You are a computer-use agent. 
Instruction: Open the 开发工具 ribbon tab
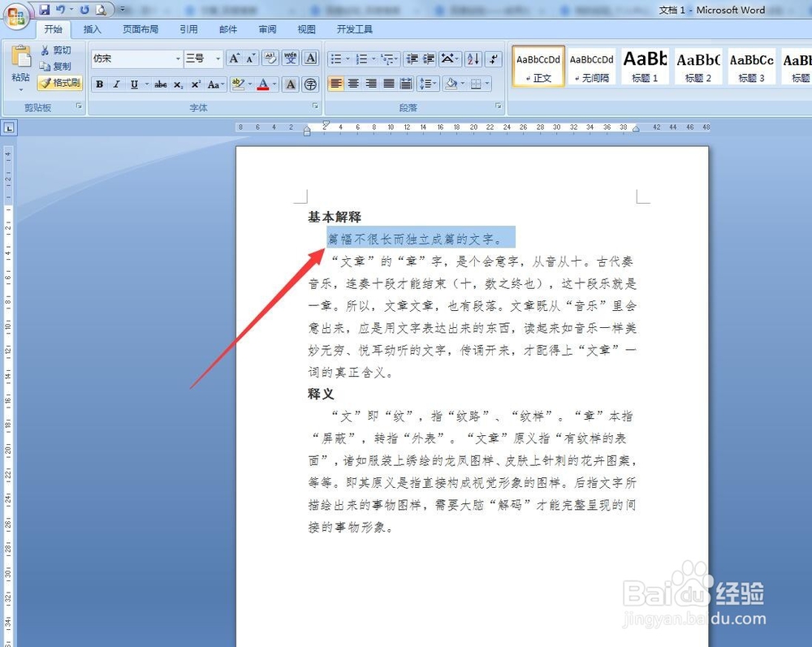pyautogui.click(x=355, y=29)
